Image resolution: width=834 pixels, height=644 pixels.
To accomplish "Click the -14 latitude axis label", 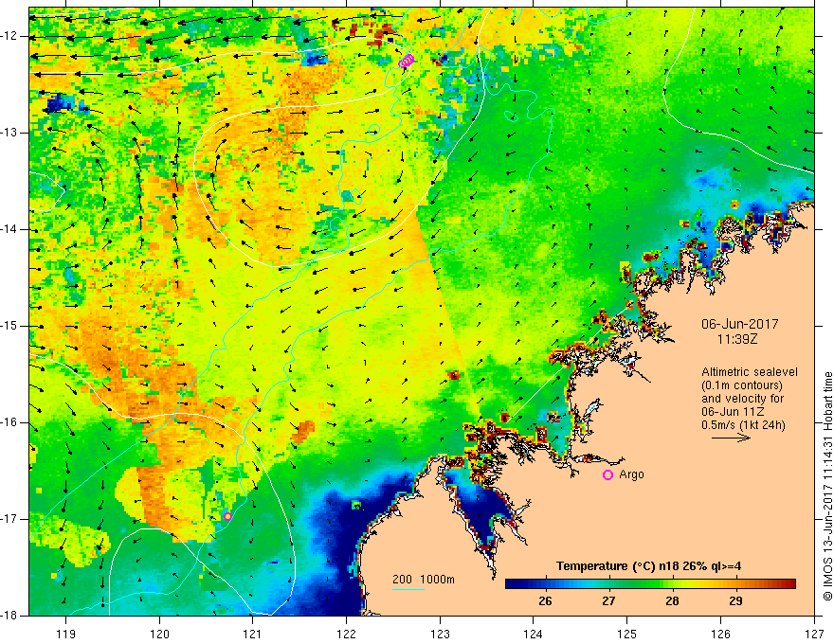I will click(x=9, y=229).
